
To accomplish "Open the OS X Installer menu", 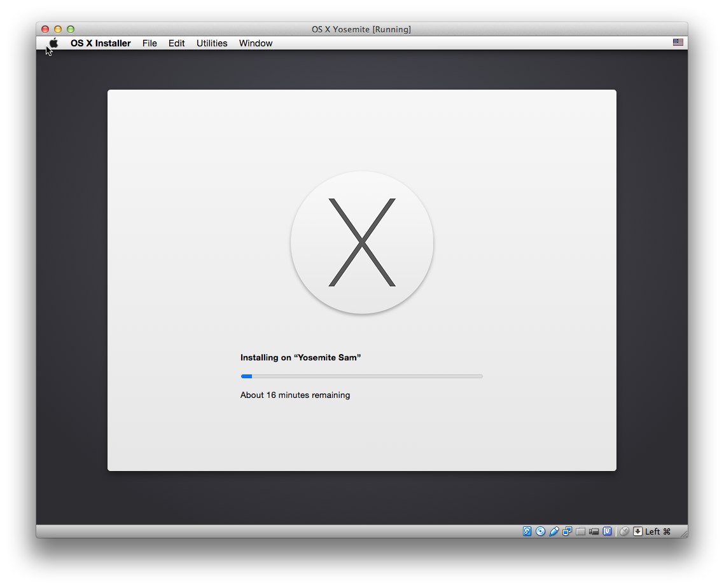I will point(101,43).
